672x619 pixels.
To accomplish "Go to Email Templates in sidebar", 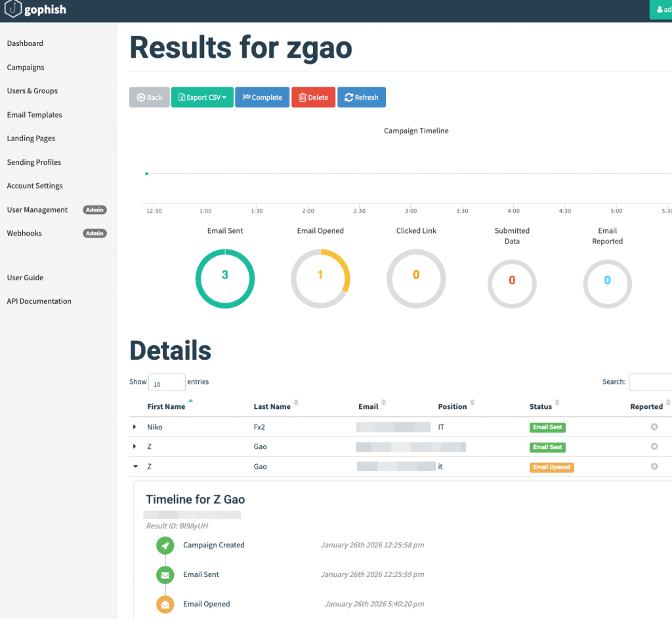I will point(34,115).
